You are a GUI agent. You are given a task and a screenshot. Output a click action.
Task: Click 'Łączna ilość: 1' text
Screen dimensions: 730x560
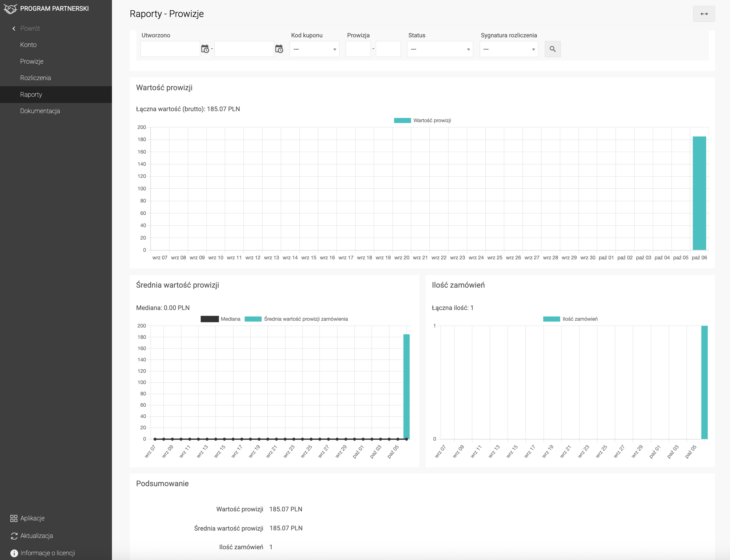click(x=452, y=308)
